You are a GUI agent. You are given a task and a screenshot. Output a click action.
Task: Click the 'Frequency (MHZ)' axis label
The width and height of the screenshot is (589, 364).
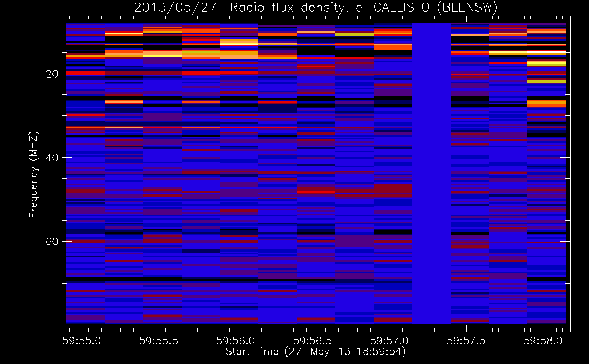pos(33,175)
